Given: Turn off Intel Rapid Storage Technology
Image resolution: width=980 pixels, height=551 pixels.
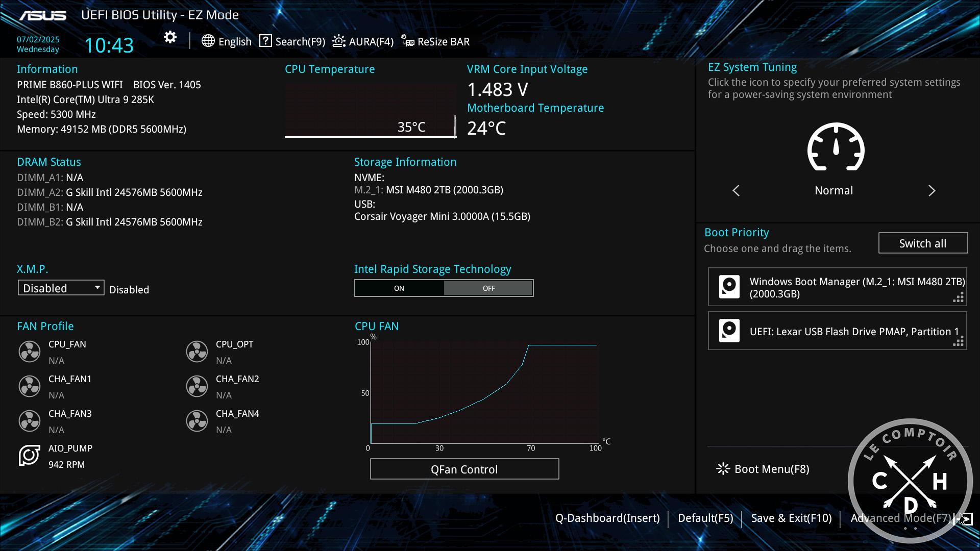Looking at the screenshot, I should pyautogui.click(x=488, y=288).
